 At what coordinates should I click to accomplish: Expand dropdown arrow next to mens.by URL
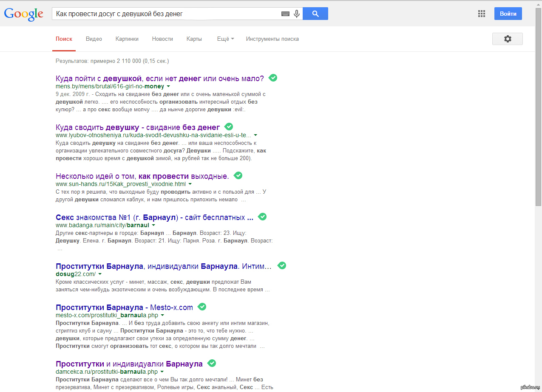click(168, 87)
